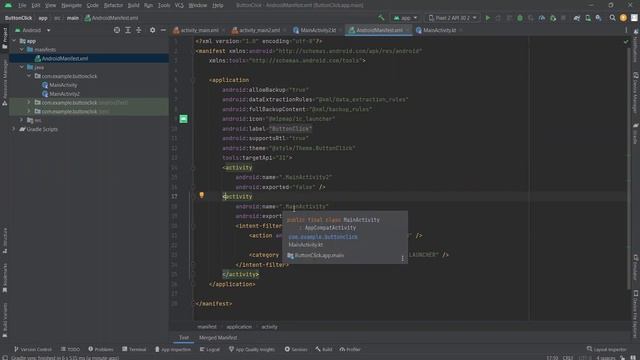Click the green launcher icon in gutter
This screenshot has height=360, width=640.
point(184,119)
